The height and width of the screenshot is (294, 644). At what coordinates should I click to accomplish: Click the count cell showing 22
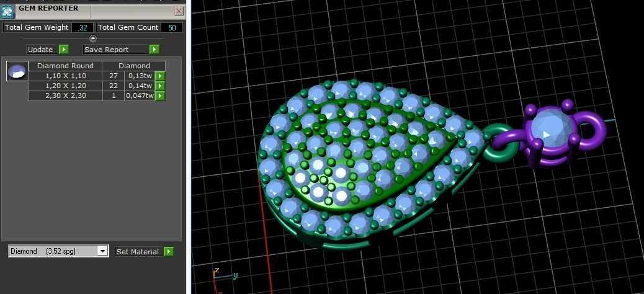coord(114,86)
